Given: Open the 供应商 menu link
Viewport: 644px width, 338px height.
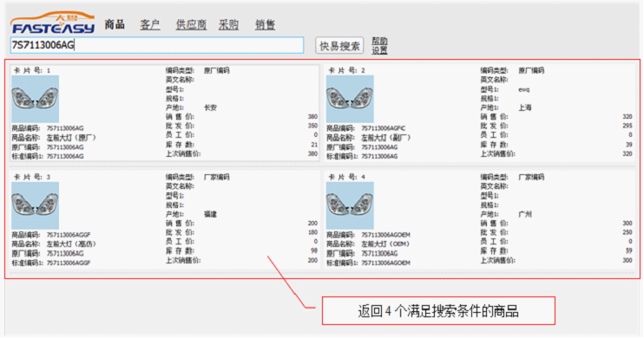Looking at the screenshot, I should (x=191, y=24).
